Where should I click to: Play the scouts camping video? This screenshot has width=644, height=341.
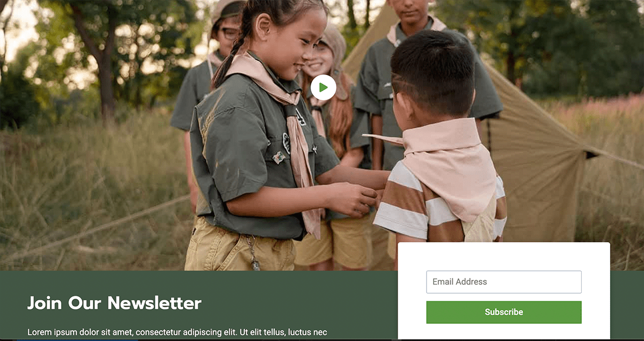click(323, 87)
